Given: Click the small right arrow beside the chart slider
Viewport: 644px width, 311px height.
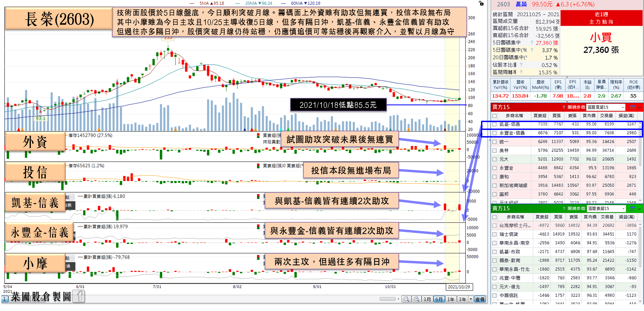Looking at the screenshot, I should 398,299.
